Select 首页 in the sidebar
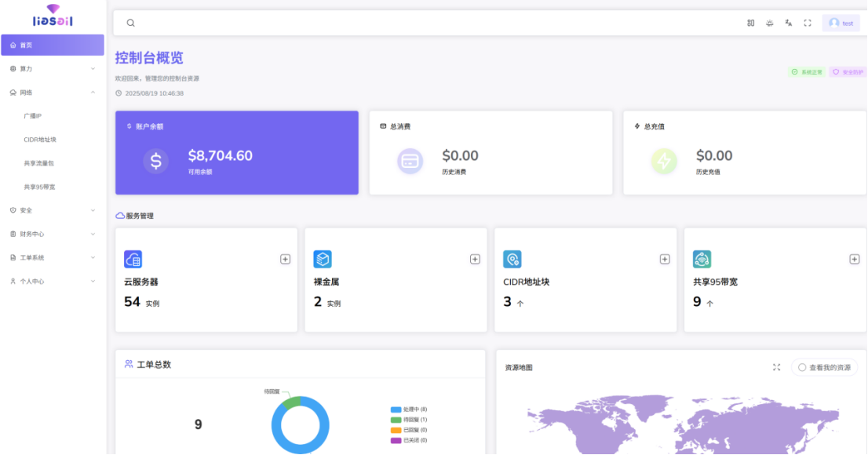868x455 pixels. pyautogui.click(x=53, y=45)
